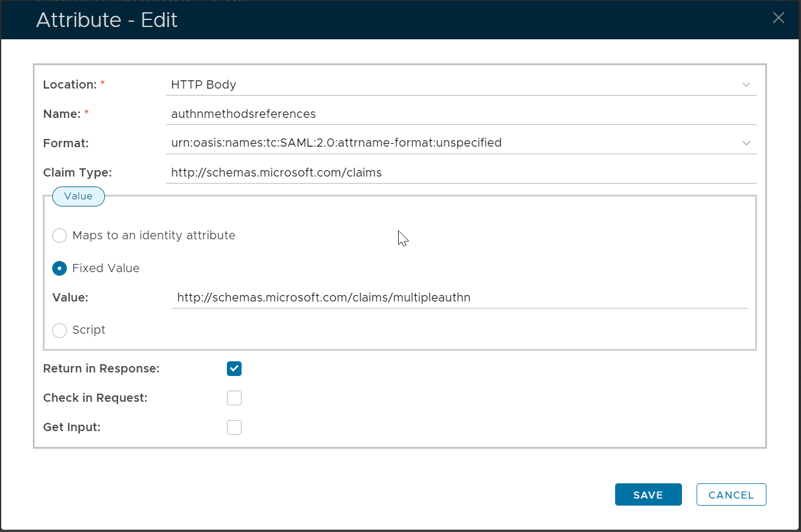The image size is (801, 532).
Task: Click the fixed Value field with multipleauthn URL
Action: click(459, 297)
